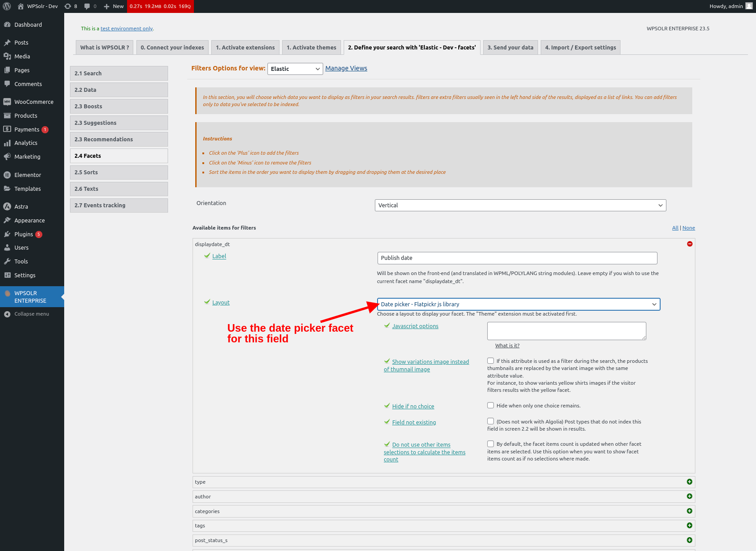Image resolution: width=756 pixels, height=551 pixels.
Task: Open the 2.3 Boosts section
Action: [x=119, y=106]
